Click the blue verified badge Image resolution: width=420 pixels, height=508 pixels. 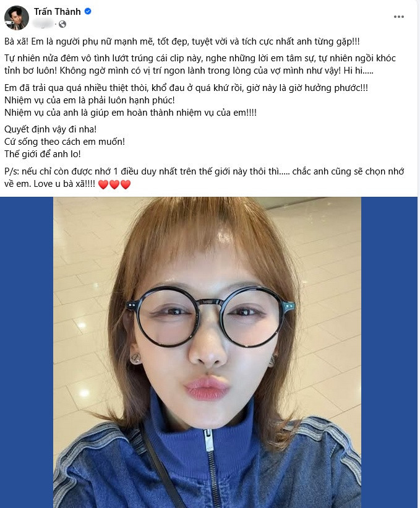(88, 11)
